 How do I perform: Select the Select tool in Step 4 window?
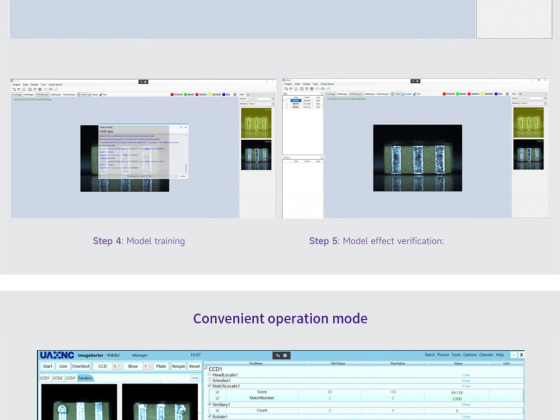[82, 95]
